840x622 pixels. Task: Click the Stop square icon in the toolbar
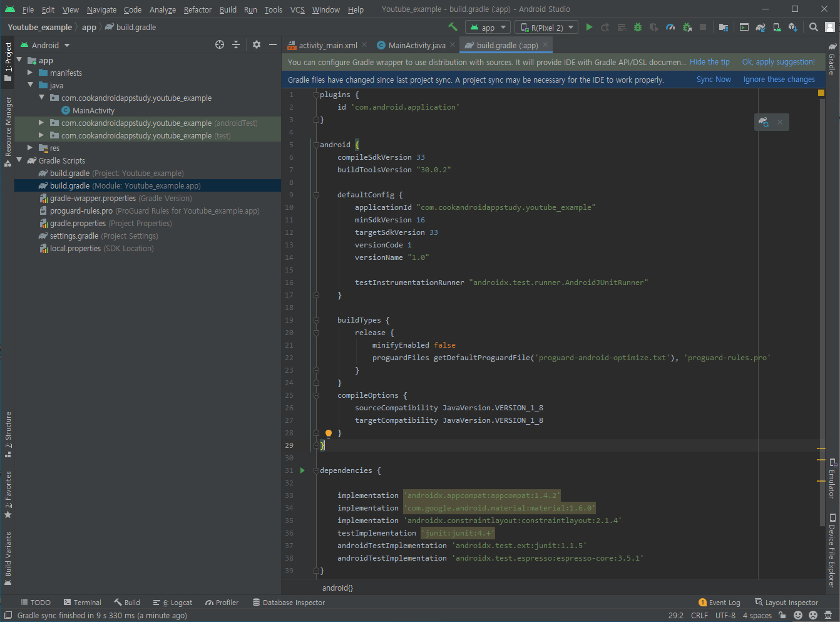click(703, 27)
